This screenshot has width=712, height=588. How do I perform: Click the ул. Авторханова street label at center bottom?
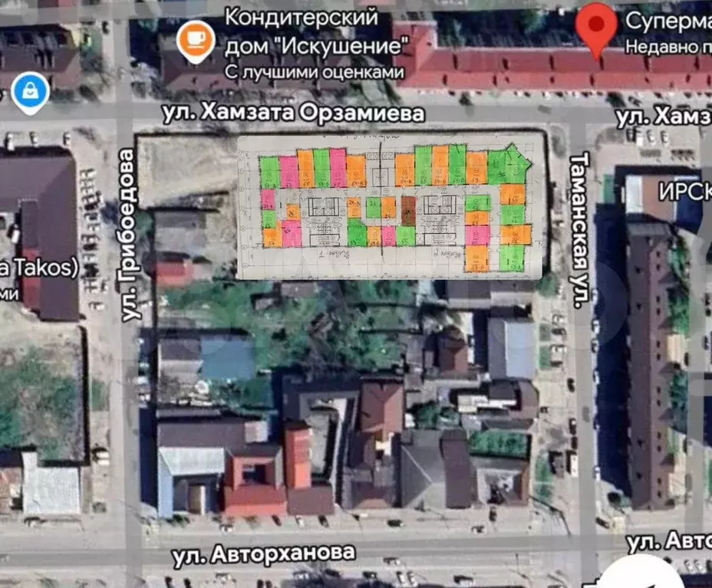click(264, 554)
